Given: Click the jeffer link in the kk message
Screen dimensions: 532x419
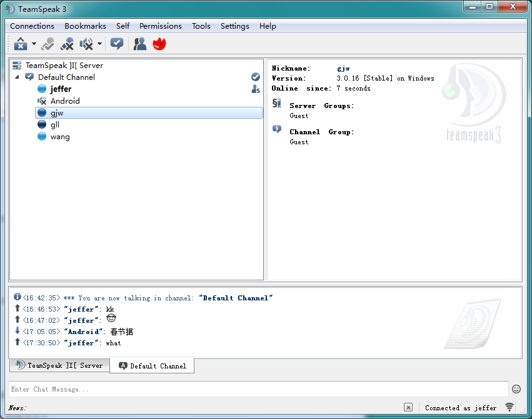Looking at the screenshot, I should (81, 309).
